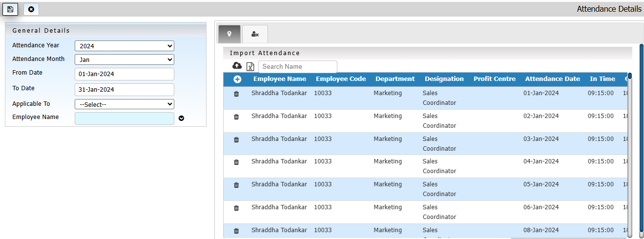Image resolution: width=644 pixels, height=239 pixels.
Task: Click the 04-Jan-2024 attendance date cell
Action: tap(541, 161)
